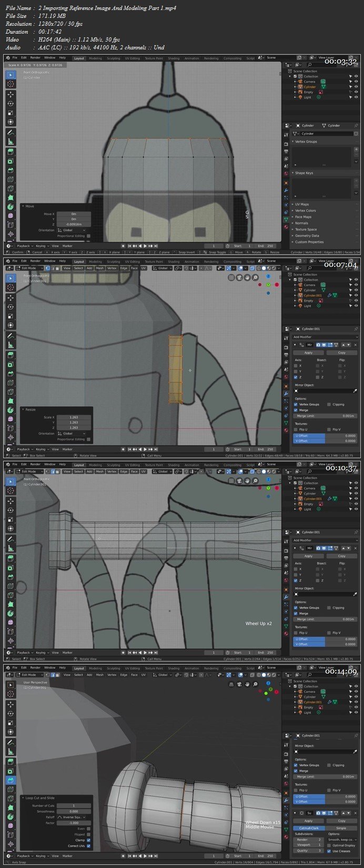Hide Camera via its eye icon in the 00:03:32 outliner
Screen dimensions: 364x868
[356, 81]
